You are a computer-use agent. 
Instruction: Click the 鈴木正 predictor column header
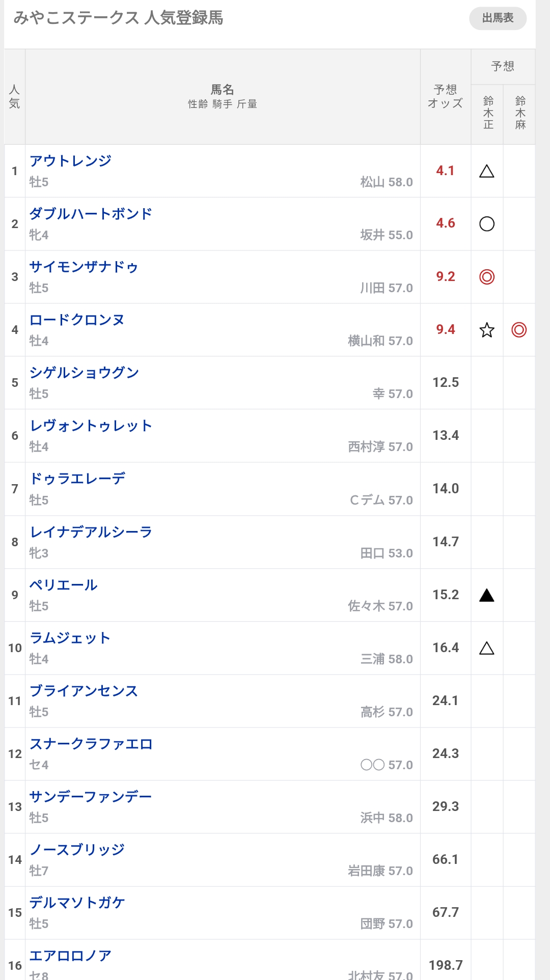point(488,113)
